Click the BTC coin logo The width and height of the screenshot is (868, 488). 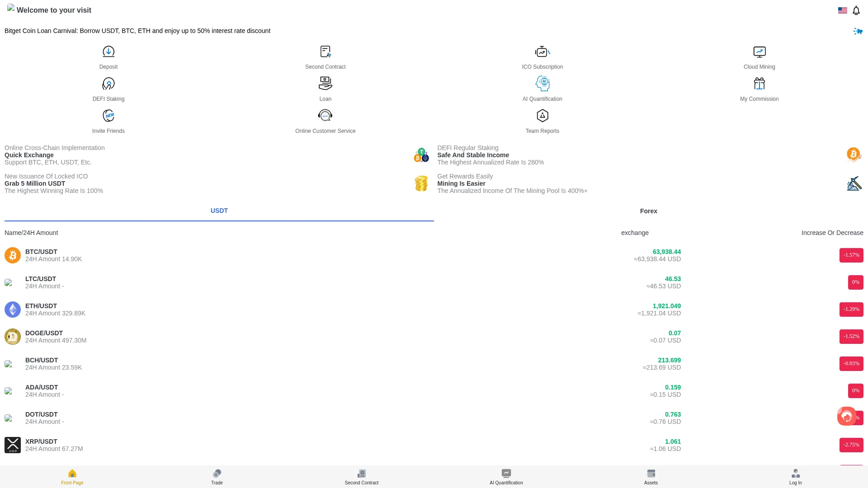point(13,255)
